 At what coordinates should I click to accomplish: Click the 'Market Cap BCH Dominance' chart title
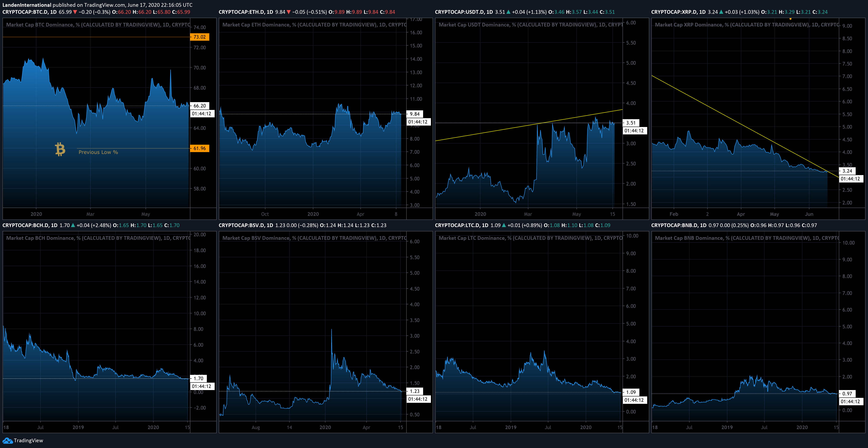98,238
